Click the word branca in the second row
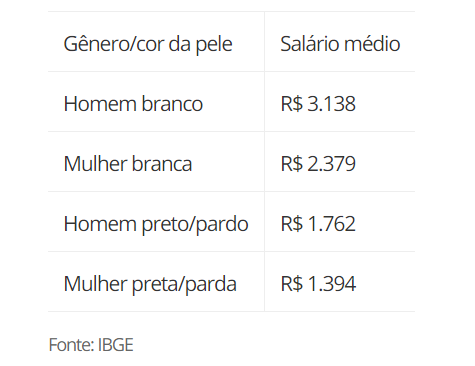Screen dimensions: 475x366 pyautogui.click(x=162, y=164)
